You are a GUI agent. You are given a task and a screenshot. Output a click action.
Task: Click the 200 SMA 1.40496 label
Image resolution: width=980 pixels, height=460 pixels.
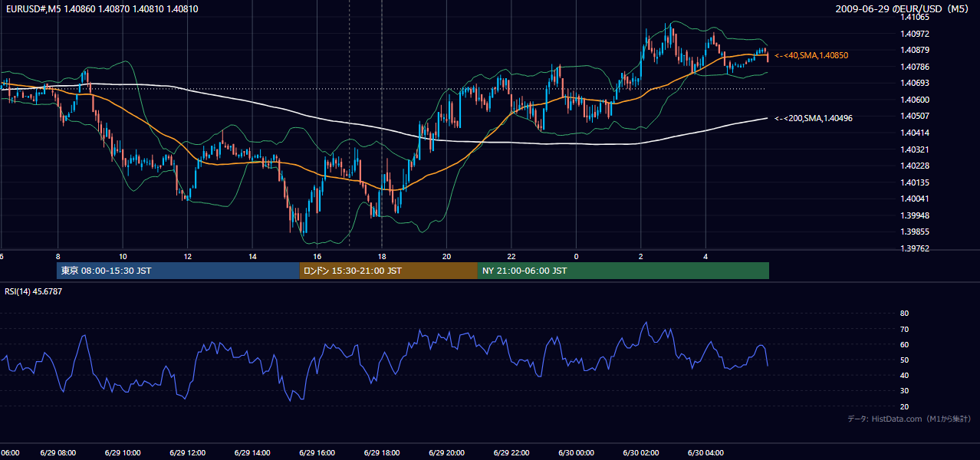pyautogui.click(x=814, y=118)
